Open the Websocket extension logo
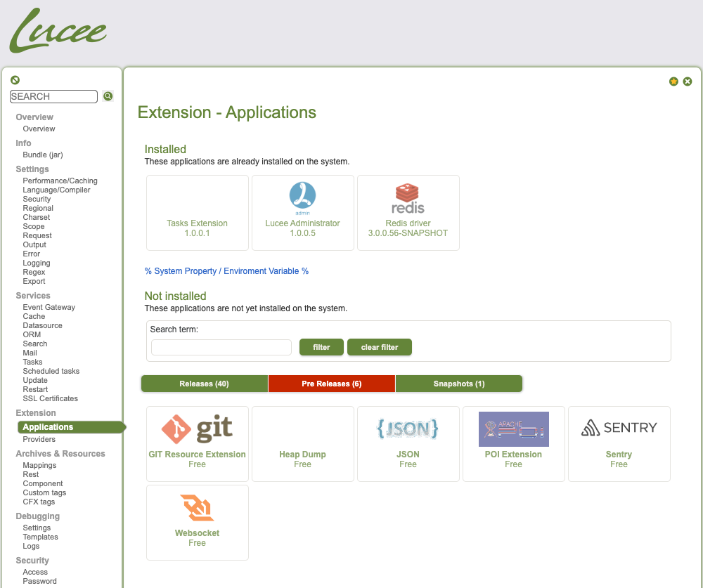The height and width of the screenshot is (588, 703). [198, 508]
